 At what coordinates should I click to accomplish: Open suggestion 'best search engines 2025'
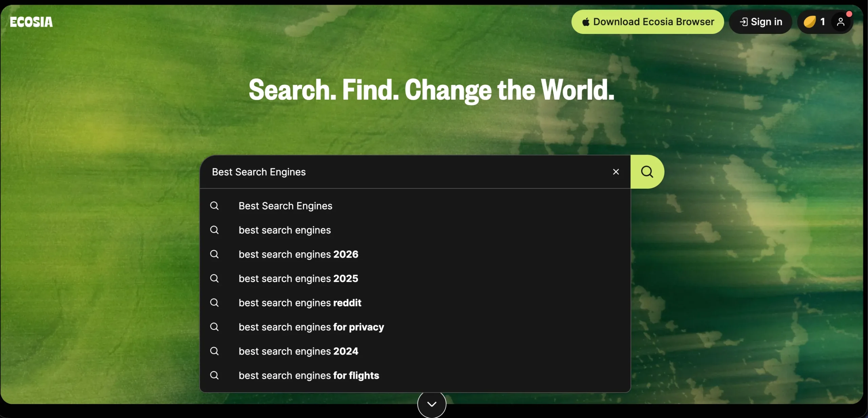click(298, 278)
